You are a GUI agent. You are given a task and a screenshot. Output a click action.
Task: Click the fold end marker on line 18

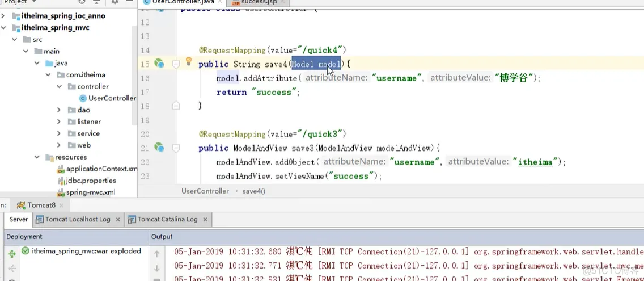176,106
